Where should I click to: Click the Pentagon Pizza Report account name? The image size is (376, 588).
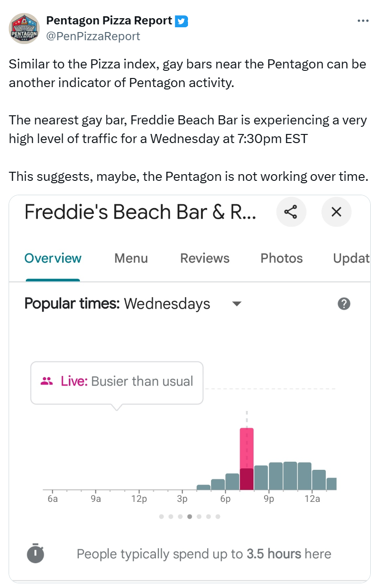[x=109, y=21]
